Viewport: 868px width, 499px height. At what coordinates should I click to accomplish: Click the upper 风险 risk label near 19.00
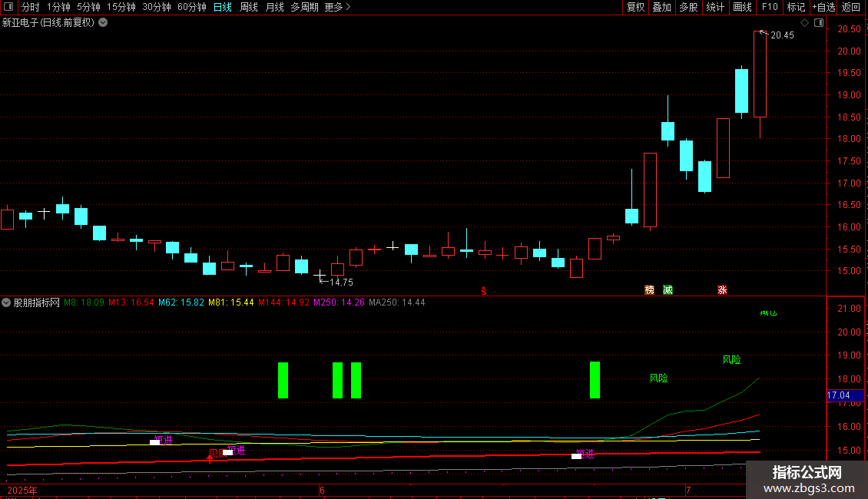pyautogui.click(x=731, y=359)
